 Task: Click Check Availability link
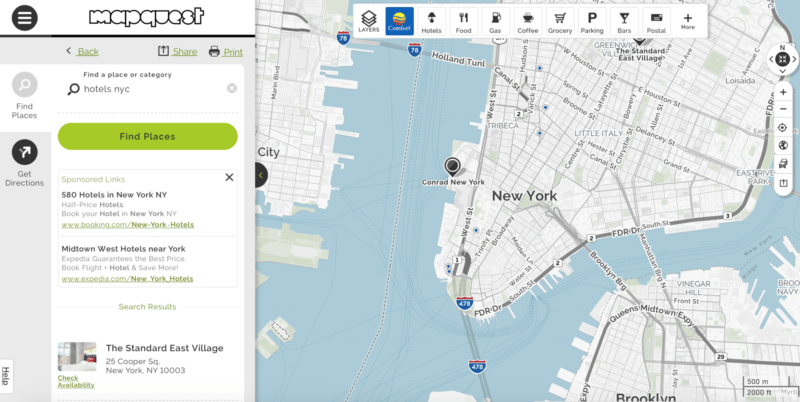(x=76, y=382)
